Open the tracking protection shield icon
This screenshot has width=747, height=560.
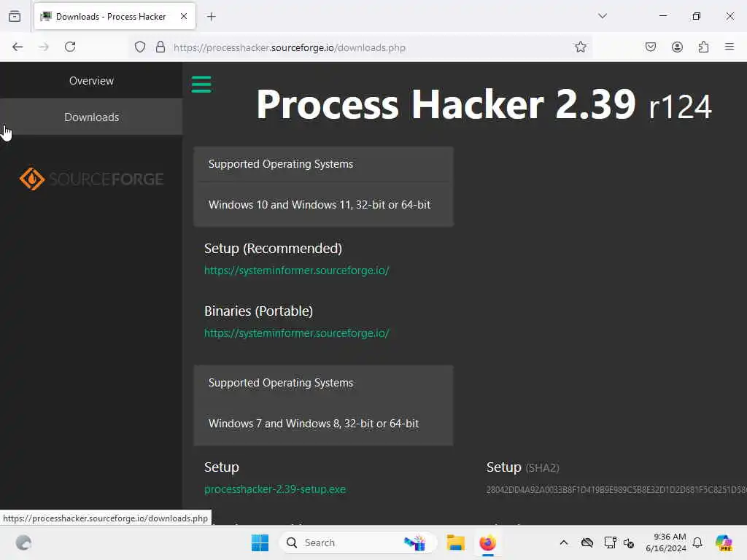coord(139,47)
